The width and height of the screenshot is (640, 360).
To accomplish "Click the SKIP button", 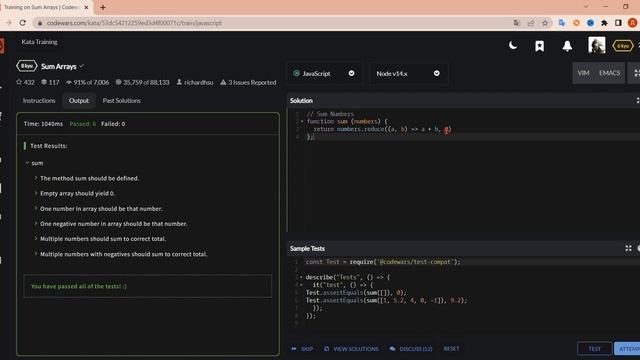I will click(x=302, y=349).
